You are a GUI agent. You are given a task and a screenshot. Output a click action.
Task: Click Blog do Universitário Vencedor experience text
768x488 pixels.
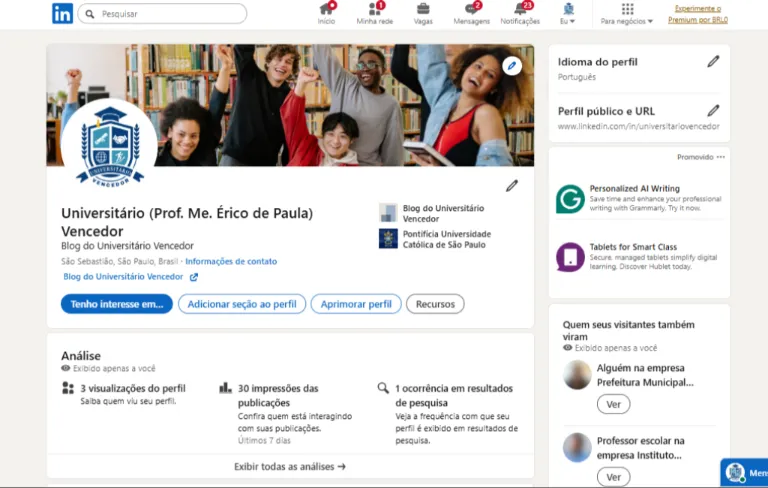click(x=443, y=214)
